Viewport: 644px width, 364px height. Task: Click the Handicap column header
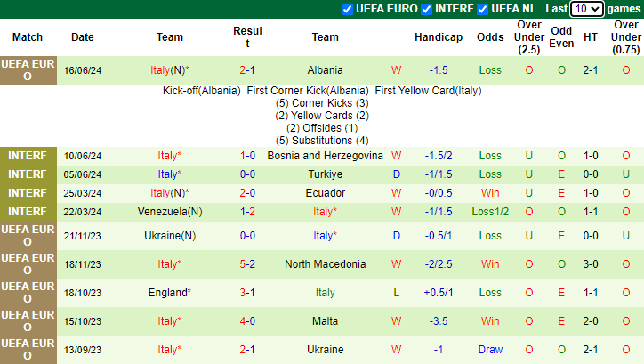(x=439, y=37)
